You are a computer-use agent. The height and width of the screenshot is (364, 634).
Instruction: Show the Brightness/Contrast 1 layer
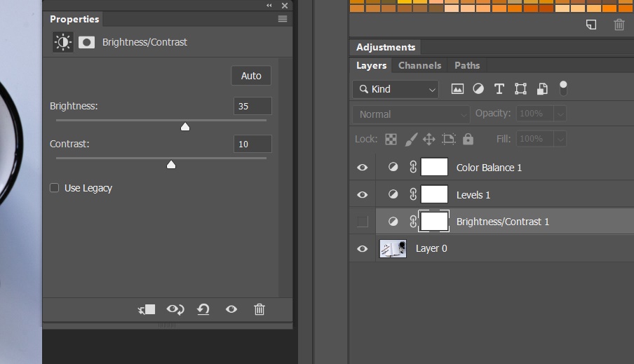[363, 222]
